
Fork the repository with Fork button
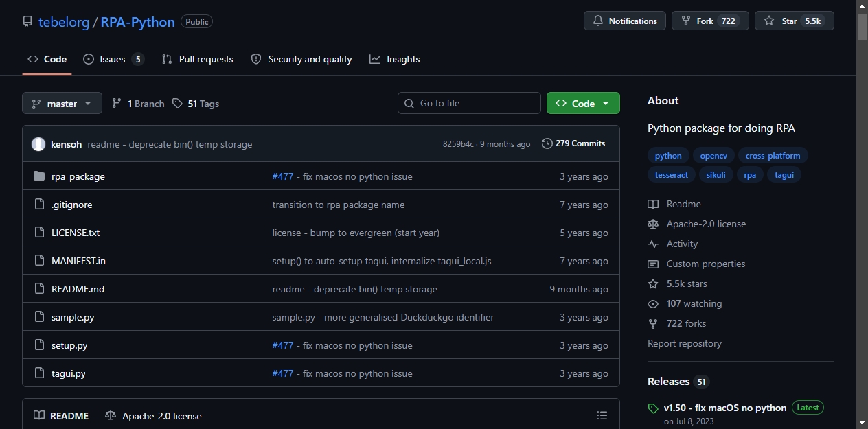(710, 21)
